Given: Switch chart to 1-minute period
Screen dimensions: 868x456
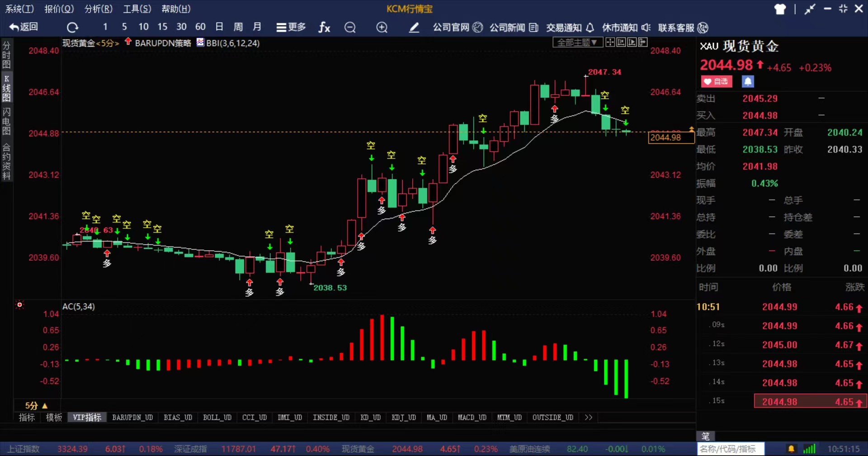Looking at the screenshot, I should pos(105,27).
